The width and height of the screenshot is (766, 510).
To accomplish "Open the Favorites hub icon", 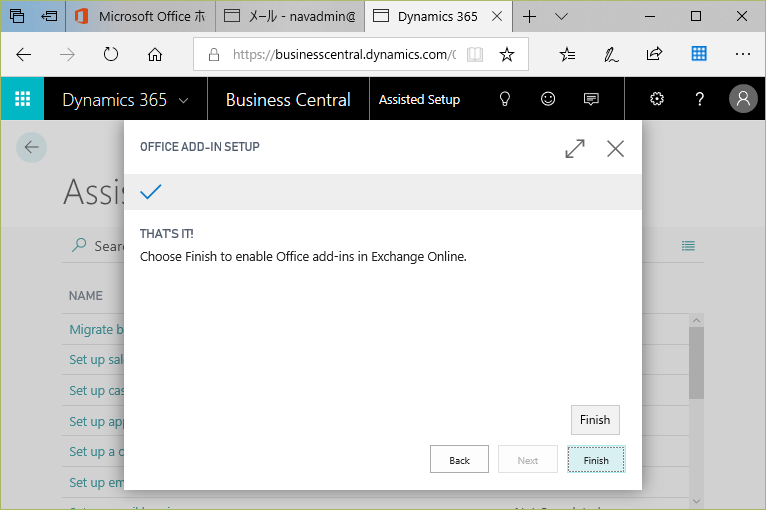I will click(568, 54).
